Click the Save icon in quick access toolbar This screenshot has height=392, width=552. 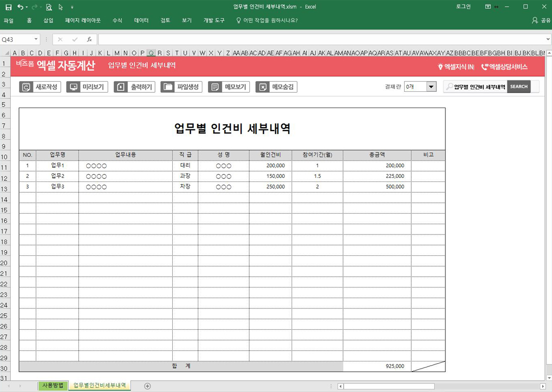tap(8, 7)
